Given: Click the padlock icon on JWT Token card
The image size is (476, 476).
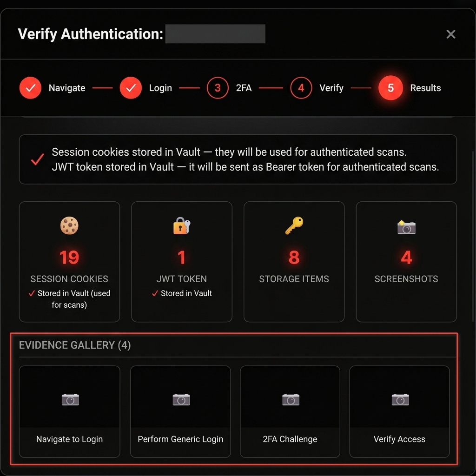Looking at the screenshot, I should (181, 226).
